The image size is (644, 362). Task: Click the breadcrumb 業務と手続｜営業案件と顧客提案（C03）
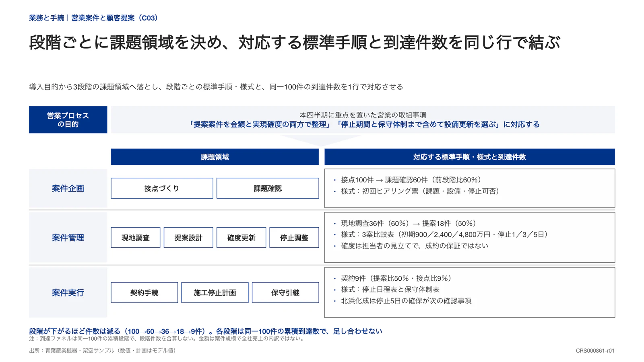pyautogui.click(x=94, y=18)
